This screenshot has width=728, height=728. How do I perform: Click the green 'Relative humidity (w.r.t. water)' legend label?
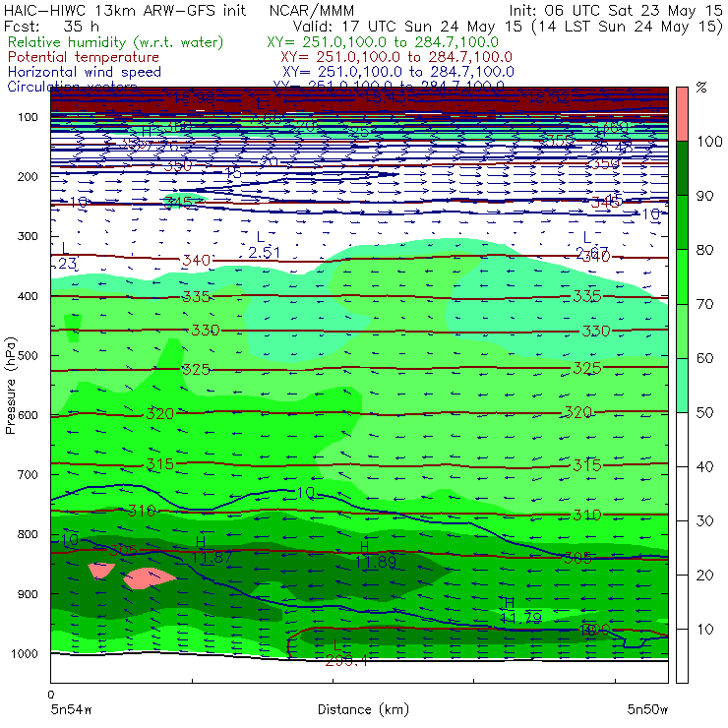[x=116, y=42]
